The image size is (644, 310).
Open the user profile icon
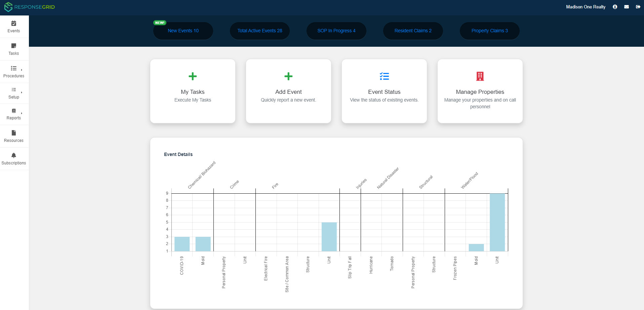coord(615,7)
